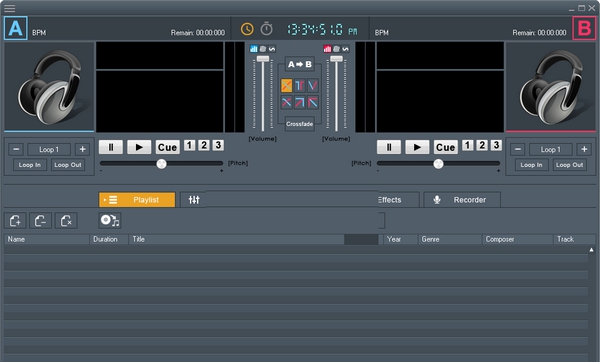Set Loop In on deck B

click(532, 165)
